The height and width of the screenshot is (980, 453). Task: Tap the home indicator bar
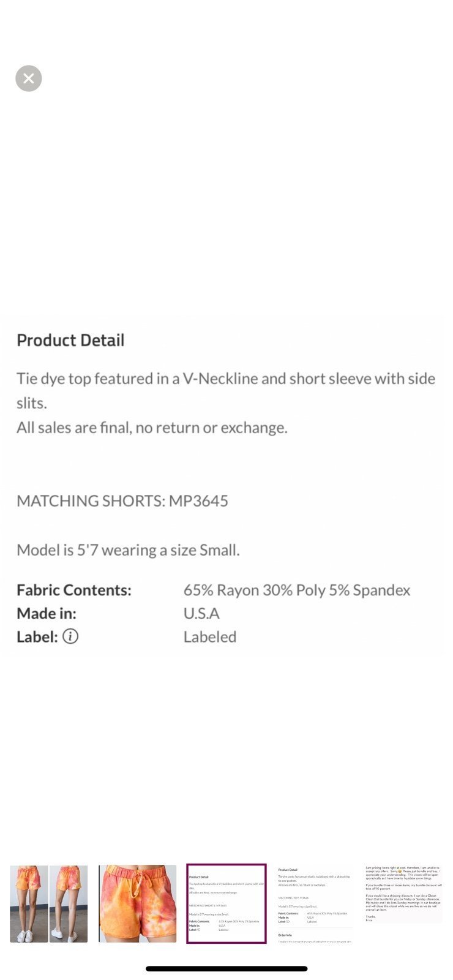pyautogui.click(x=226, y=968)
